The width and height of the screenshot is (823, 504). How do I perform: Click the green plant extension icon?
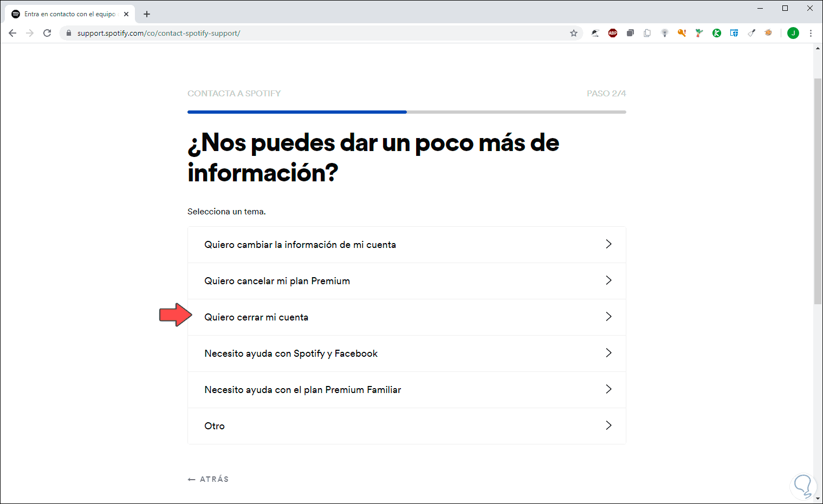coord(699,33)
